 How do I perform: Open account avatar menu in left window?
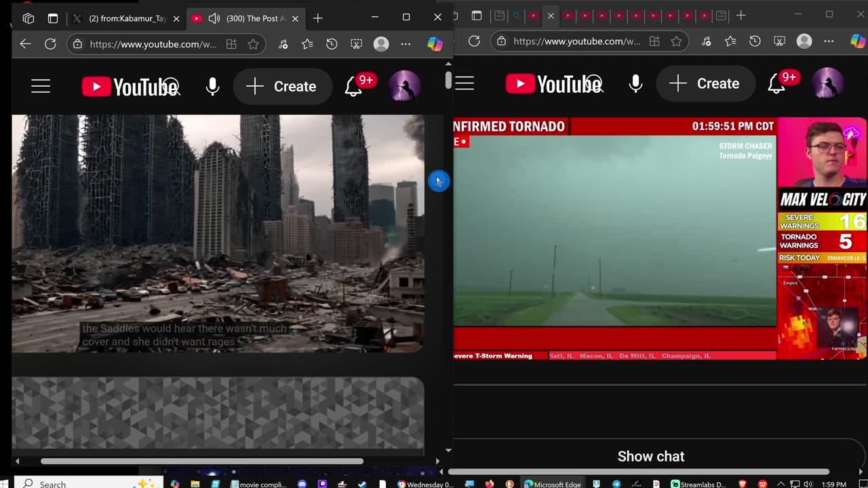(x=404, y=87)
